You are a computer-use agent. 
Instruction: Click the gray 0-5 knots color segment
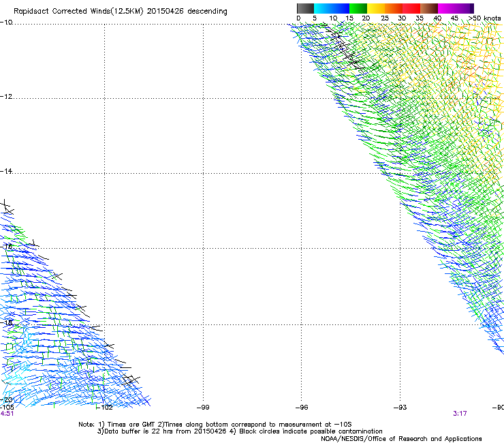(x=305, y=8)
